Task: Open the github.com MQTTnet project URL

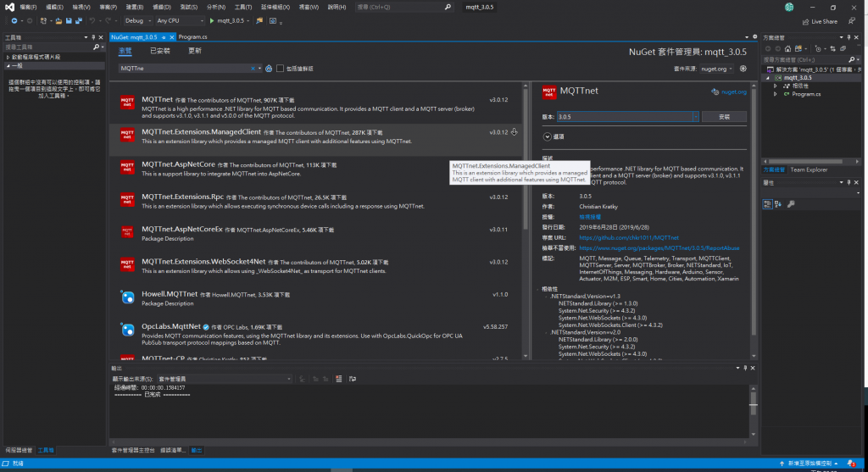Action: pyautogui.click(x=628, y=237)
